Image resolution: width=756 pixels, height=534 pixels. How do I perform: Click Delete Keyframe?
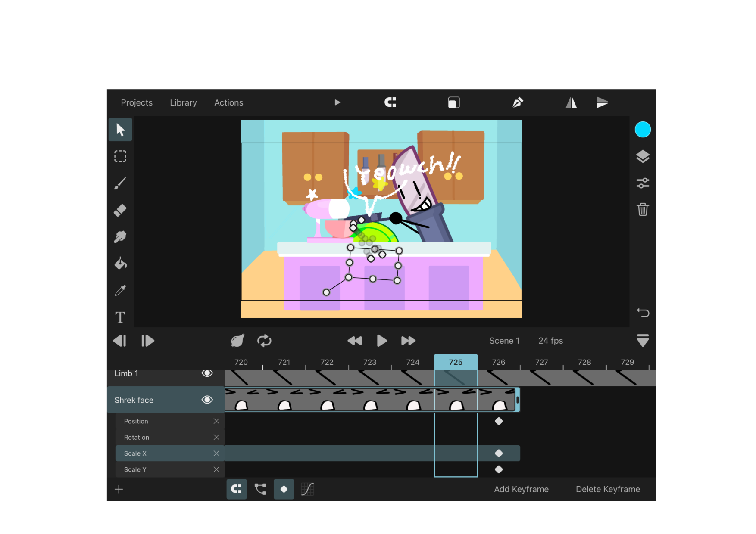coord(608,489)
